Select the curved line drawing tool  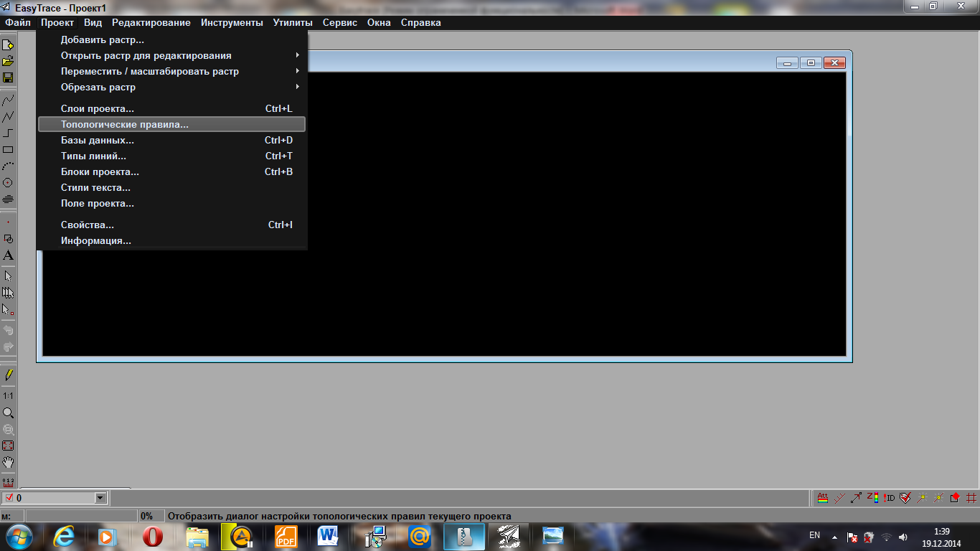(x=8, y=100)
